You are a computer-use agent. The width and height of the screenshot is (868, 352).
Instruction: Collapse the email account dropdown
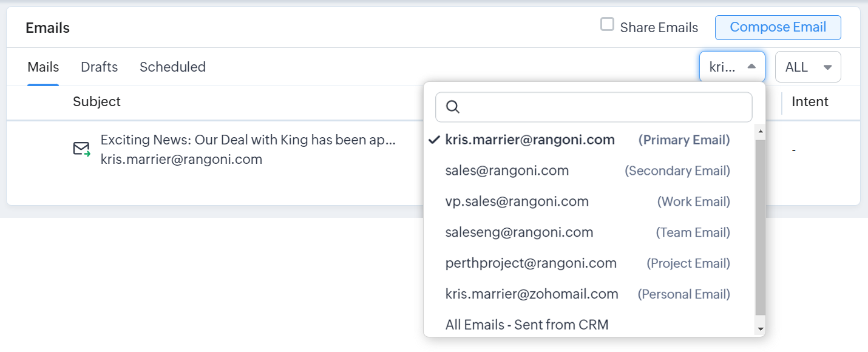point(732,67)
